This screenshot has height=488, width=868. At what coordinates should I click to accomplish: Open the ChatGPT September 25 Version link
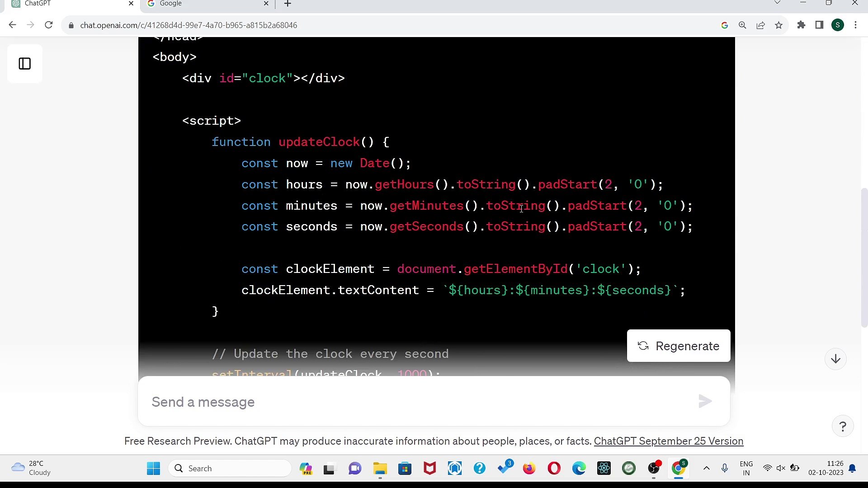click(x=669, y=441)
